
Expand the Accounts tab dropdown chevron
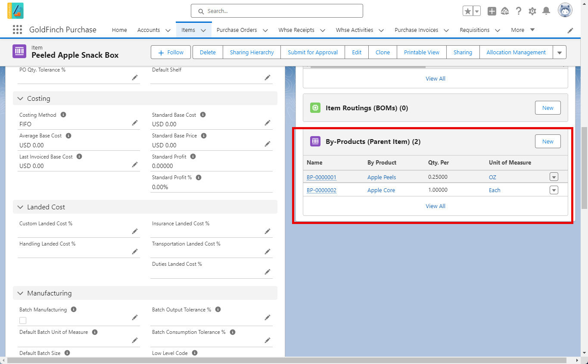(x=168, y=30)
